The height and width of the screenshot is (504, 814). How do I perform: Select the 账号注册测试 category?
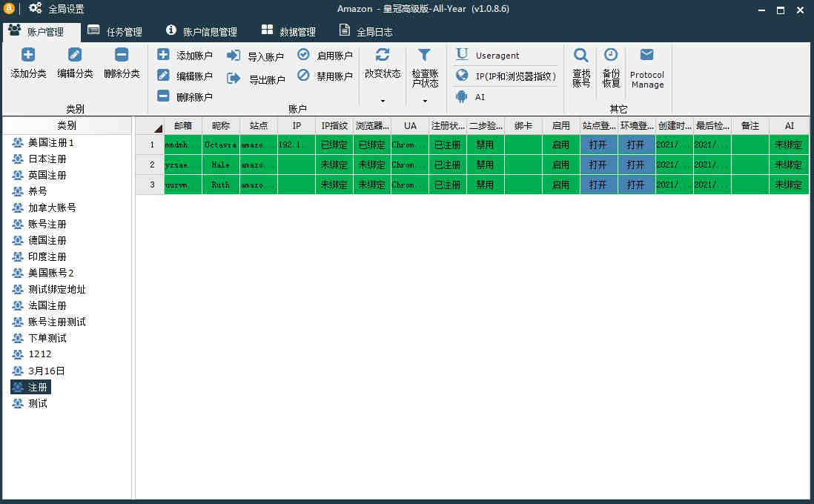pyautogui.click(x=50, y=322)
